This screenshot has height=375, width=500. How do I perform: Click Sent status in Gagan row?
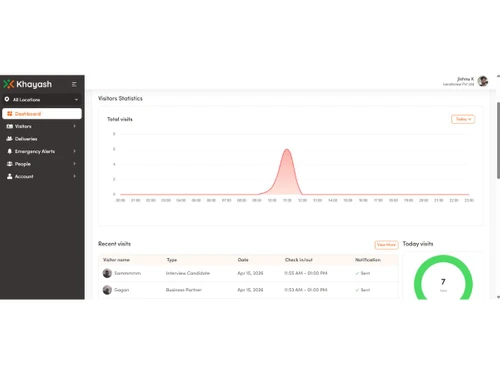click(363, 290)
